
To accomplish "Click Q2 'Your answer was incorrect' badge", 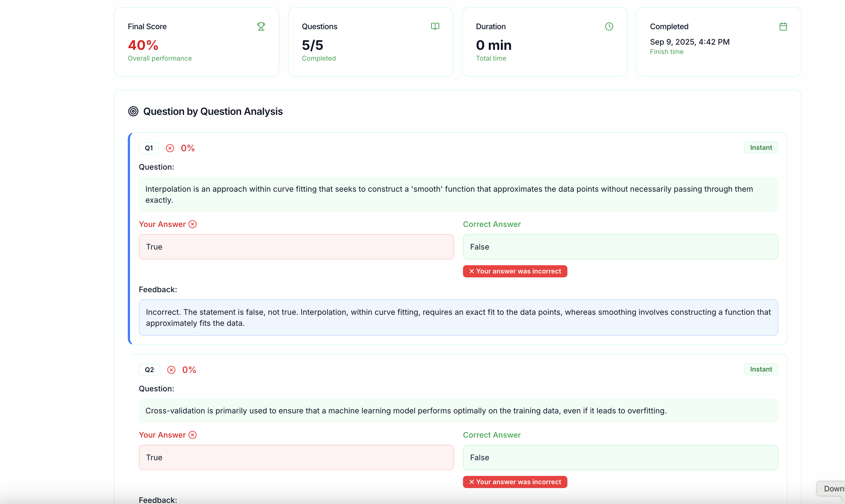I will [515, 482].
